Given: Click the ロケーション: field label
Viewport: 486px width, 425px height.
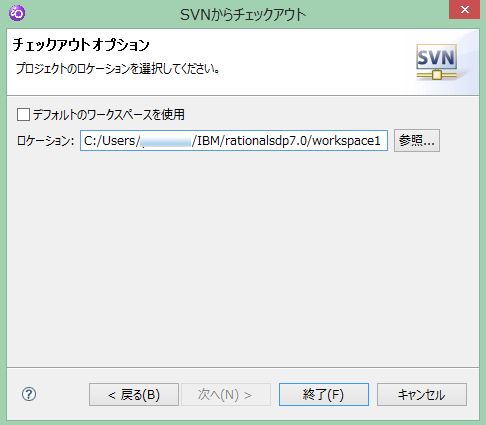Looking at the screenshot, I should (x=45, y=141).
